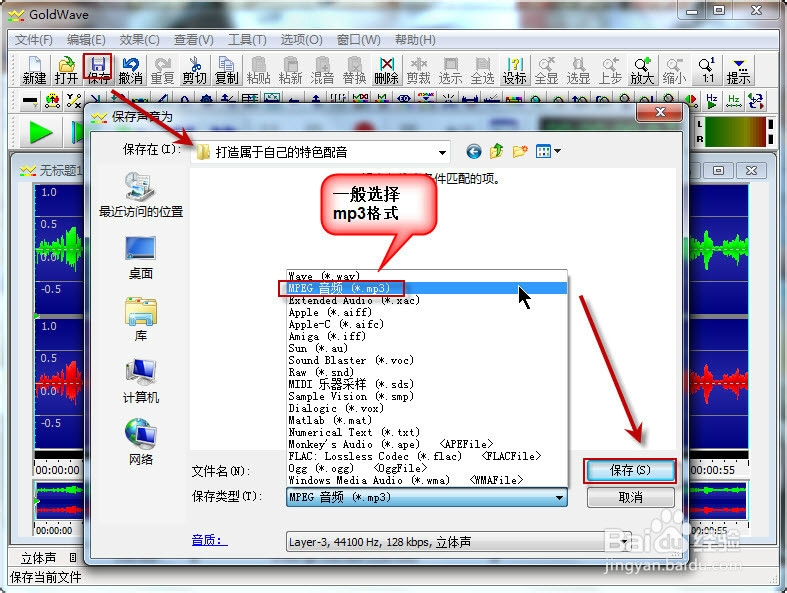Open 最近访问的位置 in sidebar
Screen dimensions: 787x593
click(x=141, y=195)
